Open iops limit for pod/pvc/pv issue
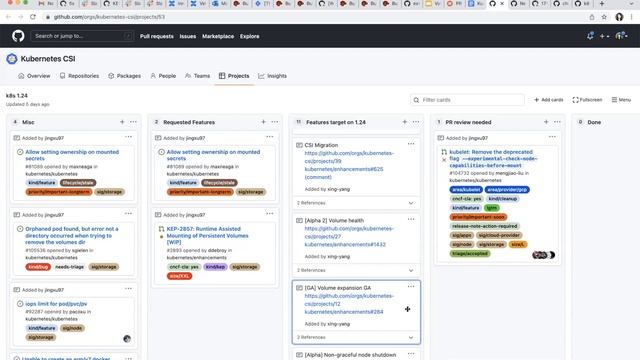This screenshot has height=360, width=640. coord(56,304)
